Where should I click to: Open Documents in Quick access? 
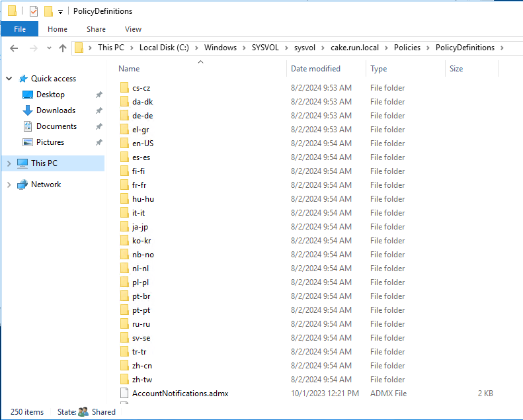click(x=56, y=126)
